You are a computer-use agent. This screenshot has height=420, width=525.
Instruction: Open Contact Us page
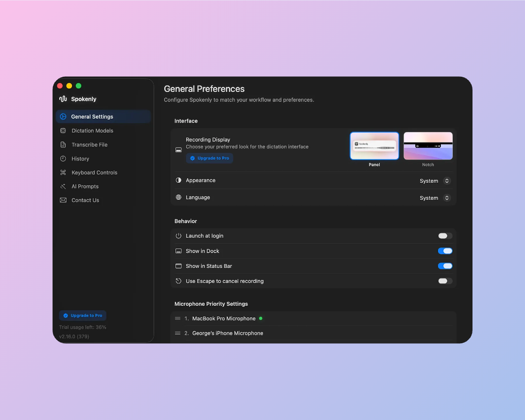pyautogui.click(x=104, y=200)
